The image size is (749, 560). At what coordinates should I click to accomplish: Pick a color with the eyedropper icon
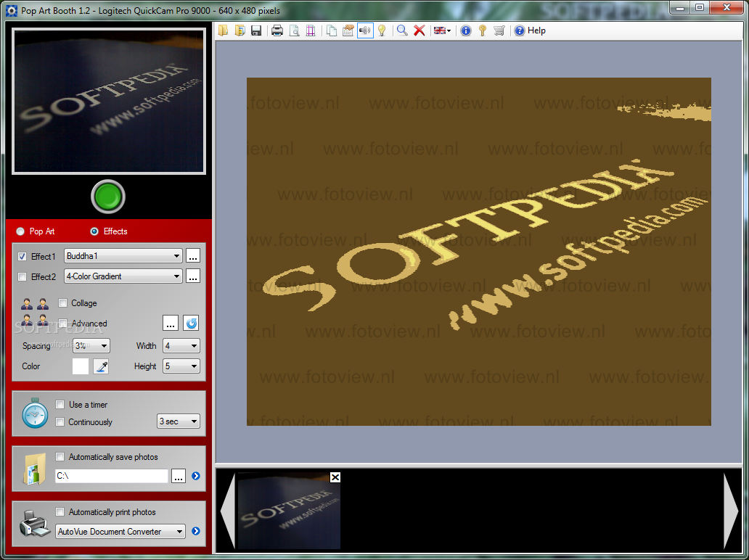click(101, 366)
